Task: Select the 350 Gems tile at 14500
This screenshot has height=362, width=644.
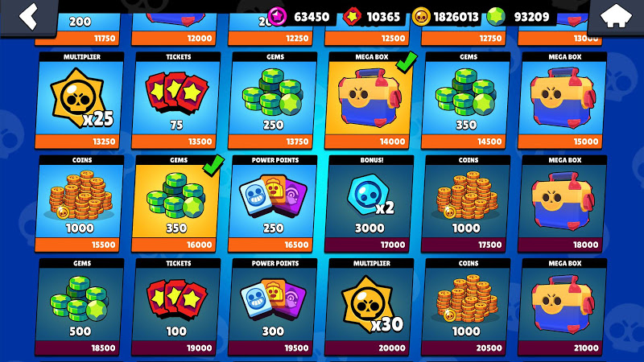Action: [466, 100]
